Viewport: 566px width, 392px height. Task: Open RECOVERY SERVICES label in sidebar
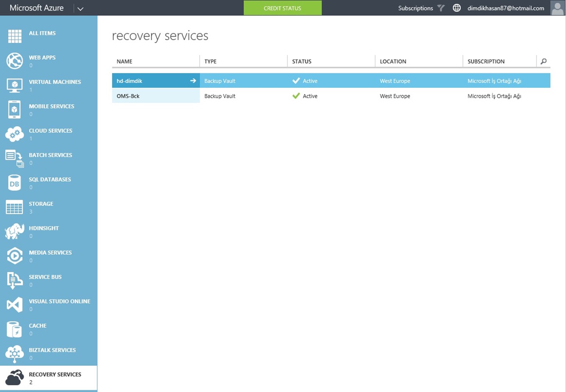coord(55,374)
